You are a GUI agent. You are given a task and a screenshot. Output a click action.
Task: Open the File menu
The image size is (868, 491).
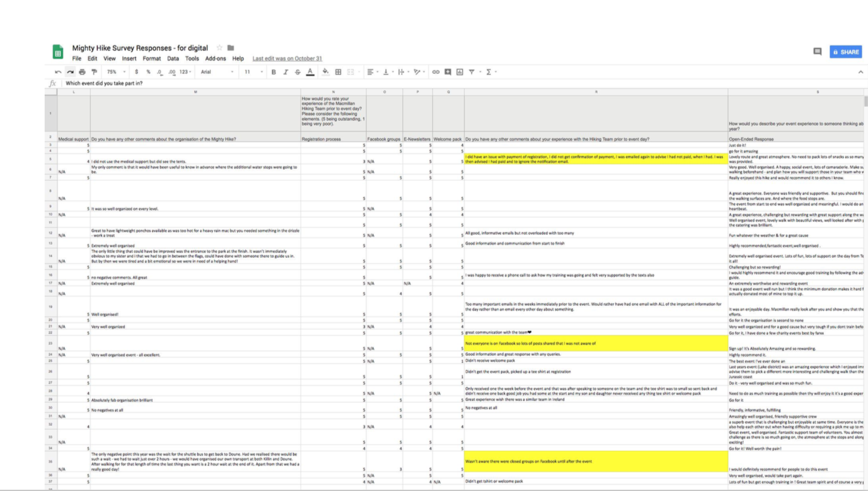(77, 58)
